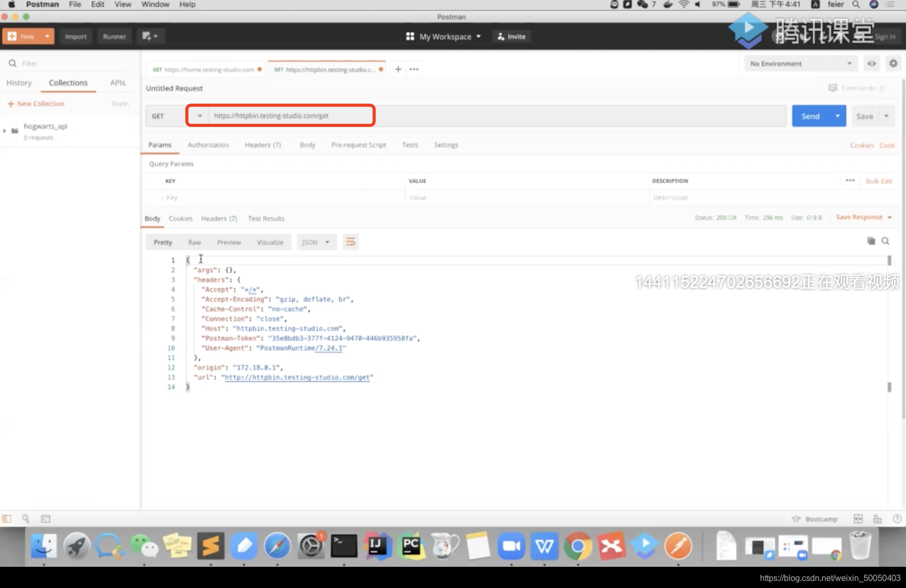The height and width of the screenshot is (588, 906).
Task: Open the Runner
Action: tap(114, 36)
